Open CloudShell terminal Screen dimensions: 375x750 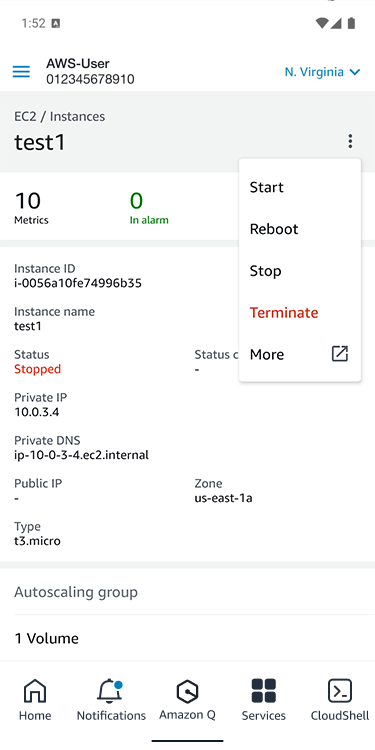pos(340,700)
